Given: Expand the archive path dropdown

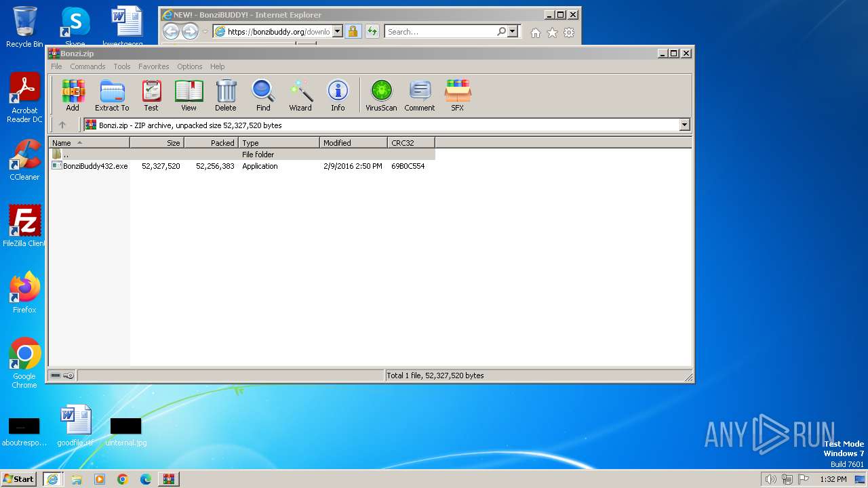Looking at the screenshot, I should click(684, 125).
